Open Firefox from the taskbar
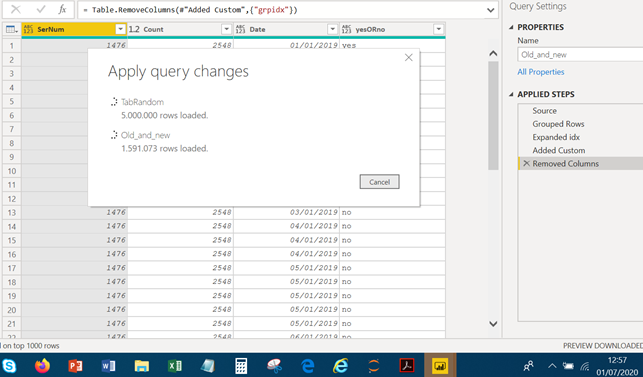Screen dimensions: 643x377 point(42,366)
